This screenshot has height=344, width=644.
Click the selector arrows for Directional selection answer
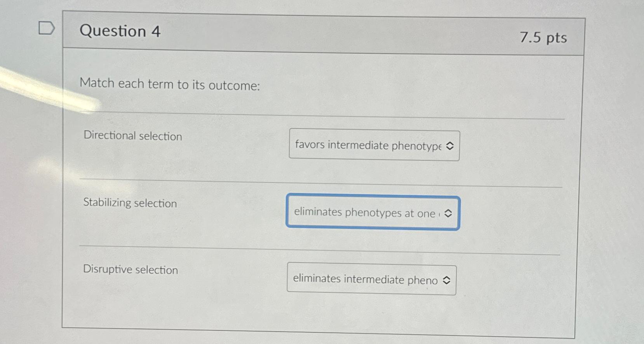(449, 146)
